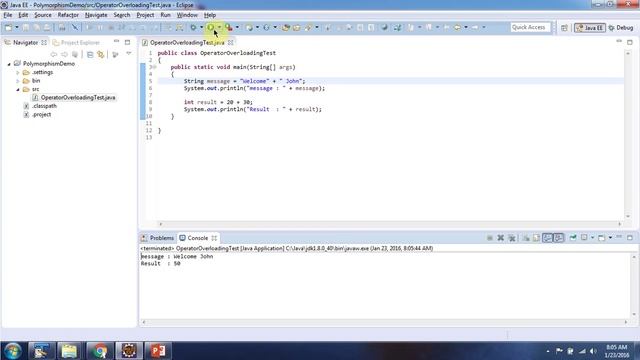
Task: Open the Help menu
Action: coord(210,15)
